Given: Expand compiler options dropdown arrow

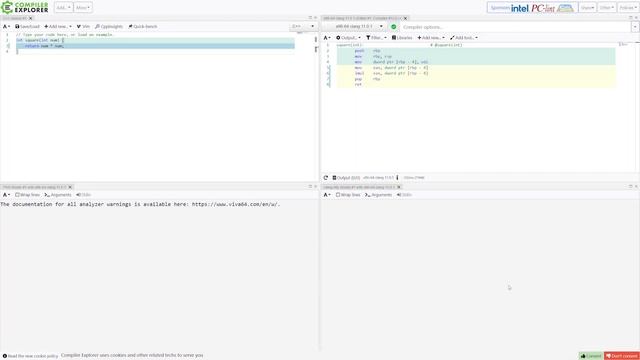Looking at the screenshot, I should 635,27.
